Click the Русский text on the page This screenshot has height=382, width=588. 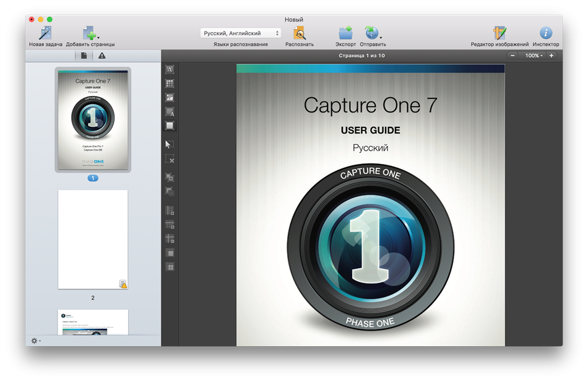point(370,148)
